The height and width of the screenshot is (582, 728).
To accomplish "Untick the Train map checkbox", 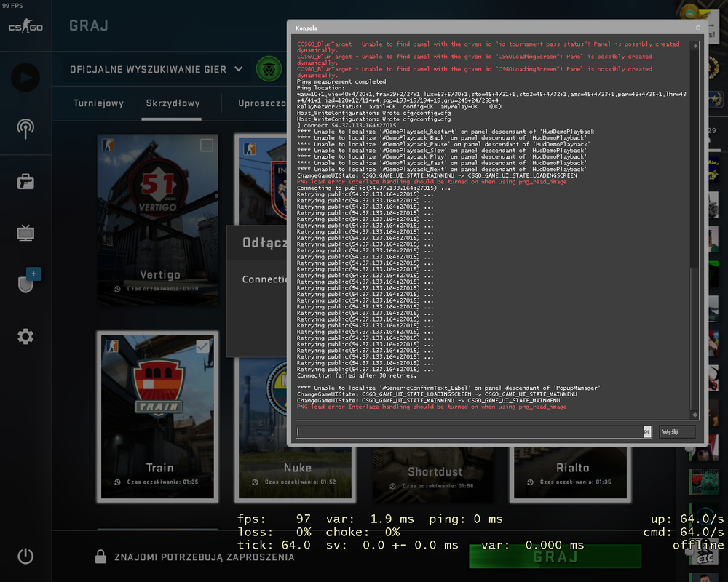I will pos(202,346).
